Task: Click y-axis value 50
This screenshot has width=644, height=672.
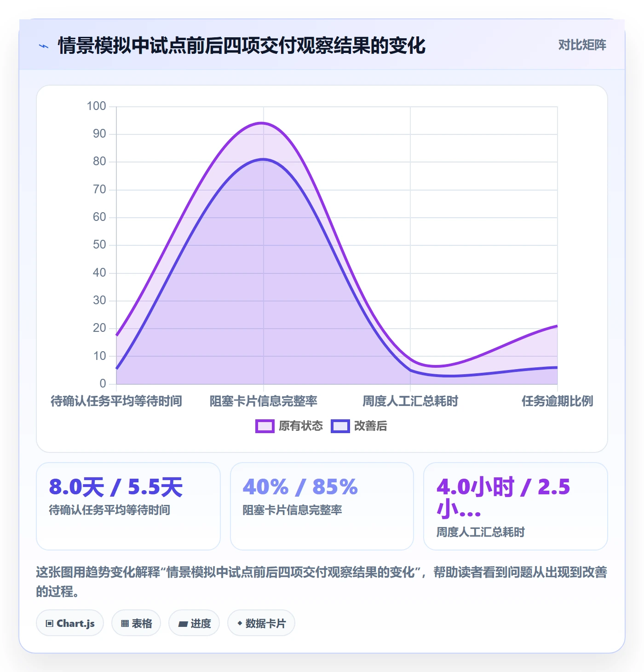Action: coord(99,244)
